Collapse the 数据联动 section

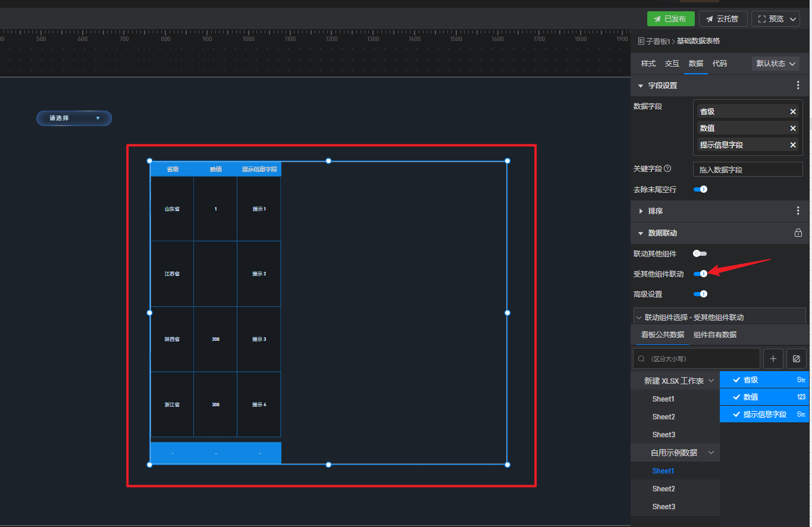point(641,233)
